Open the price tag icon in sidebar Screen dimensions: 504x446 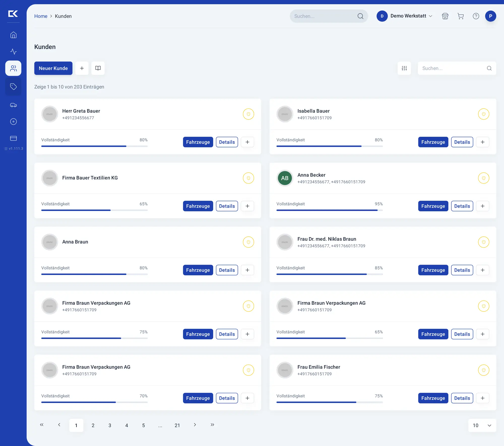pos(13,86)
